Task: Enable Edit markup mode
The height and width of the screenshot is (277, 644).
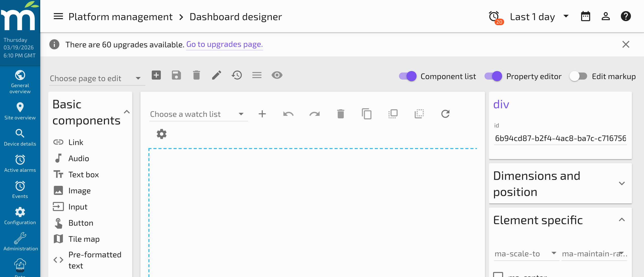Action: pyautogui.click(x=579, y=76)
